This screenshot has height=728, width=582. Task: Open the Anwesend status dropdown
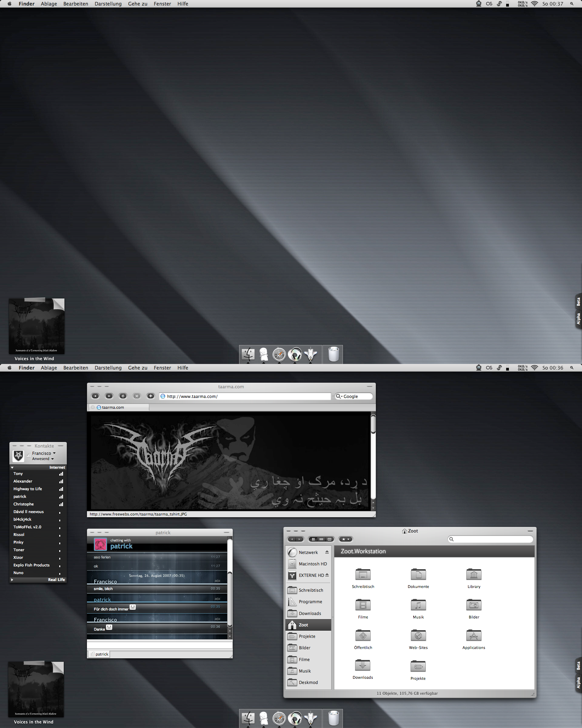click(43, 459)
